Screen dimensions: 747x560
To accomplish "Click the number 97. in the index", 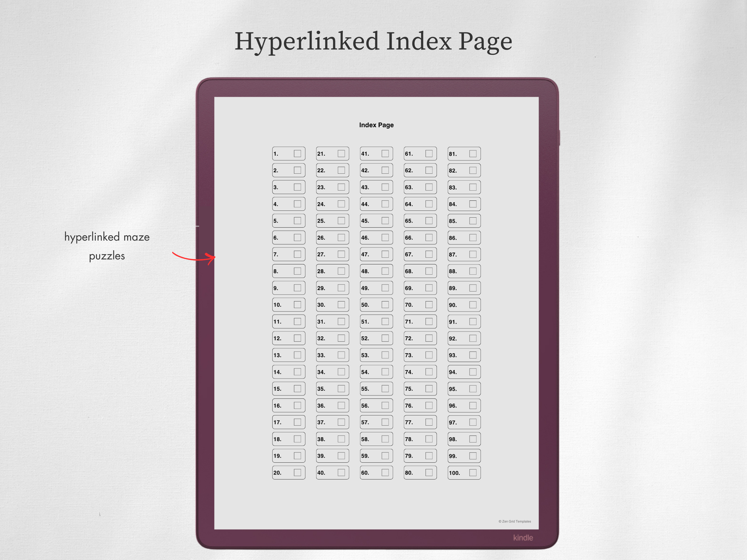I will tap(453, 423).
